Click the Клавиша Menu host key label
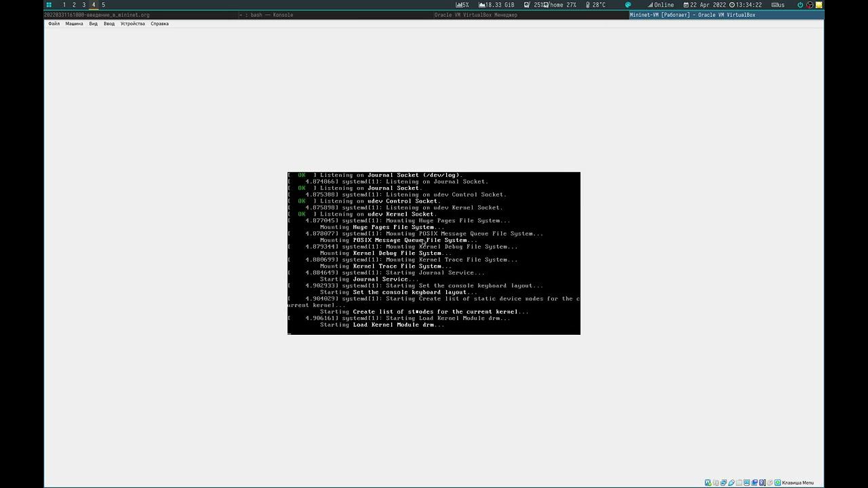 [798, 483]
